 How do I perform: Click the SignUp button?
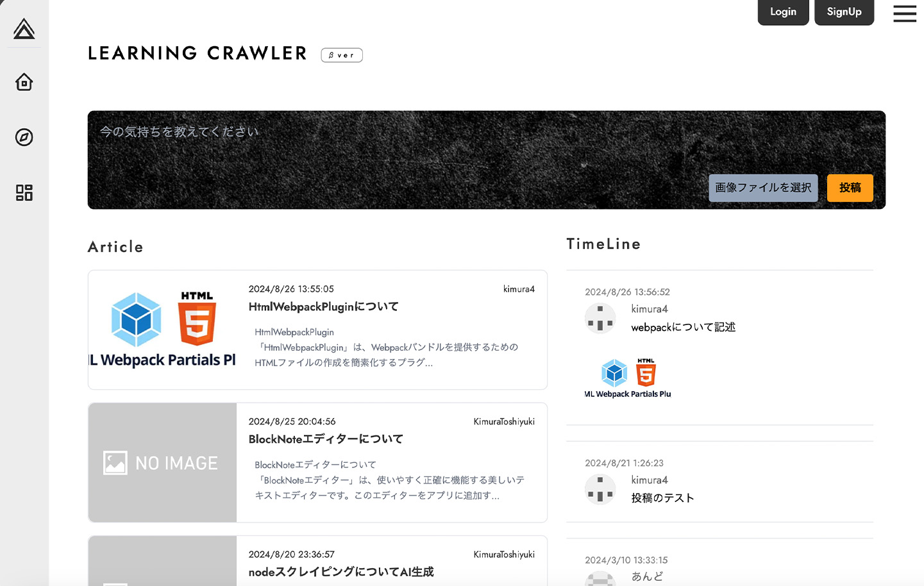point(844,12)
